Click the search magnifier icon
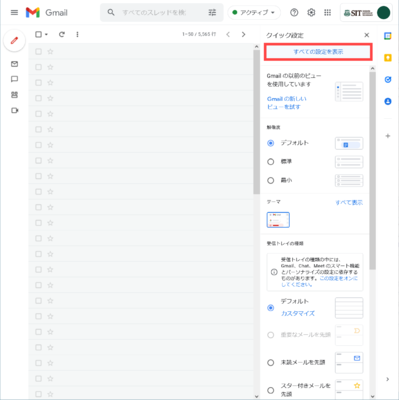This screenshot has height=400, width=399. (111, 12)
